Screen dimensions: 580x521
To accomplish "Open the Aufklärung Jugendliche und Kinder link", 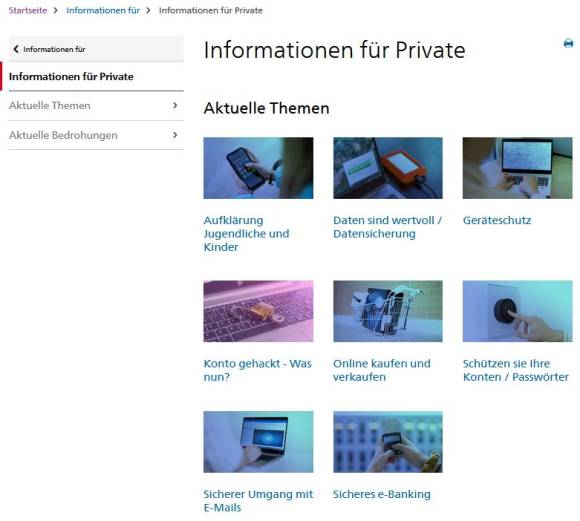I will (x=246, y=233).
